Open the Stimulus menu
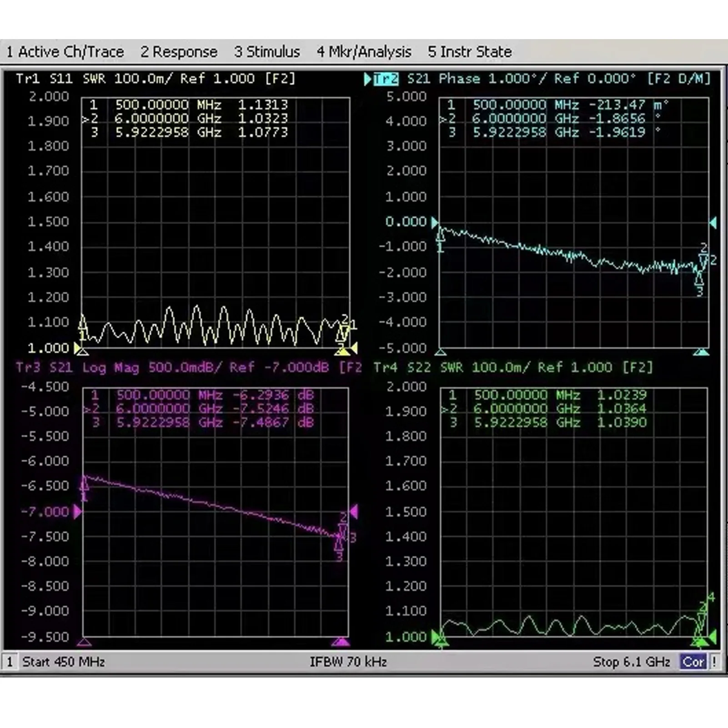 (267, 52)
